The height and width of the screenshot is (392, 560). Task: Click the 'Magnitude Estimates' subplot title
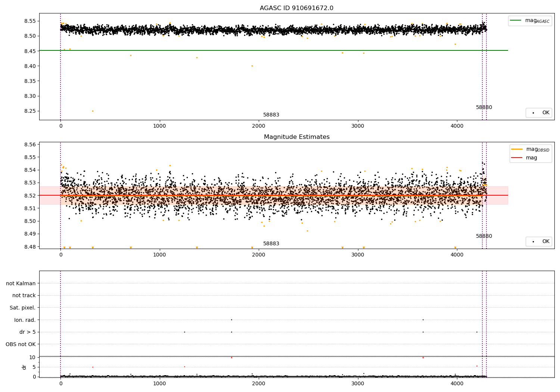297,137
